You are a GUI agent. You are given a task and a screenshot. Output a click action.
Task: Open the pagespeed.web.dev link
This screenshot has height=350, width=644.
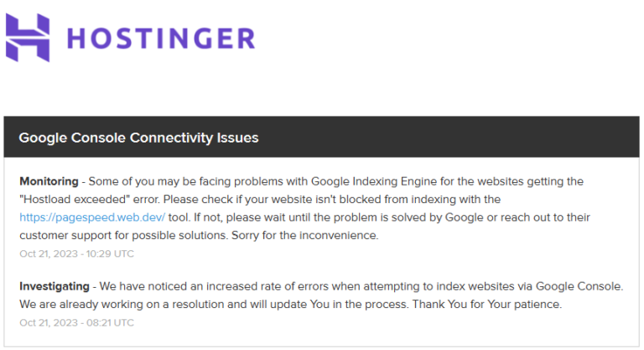(x=92, y=217)
